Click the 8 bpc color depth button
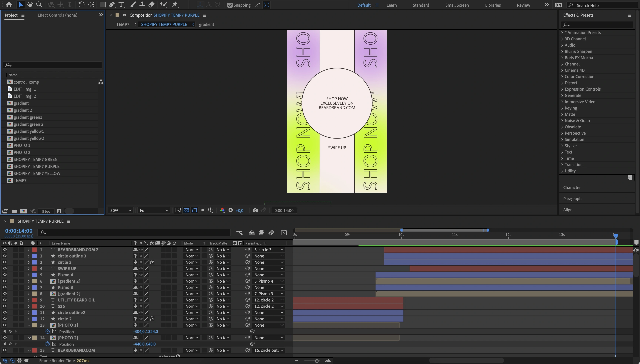The width and height of the screenshot is (640, 364). click(x=46, y=211)
